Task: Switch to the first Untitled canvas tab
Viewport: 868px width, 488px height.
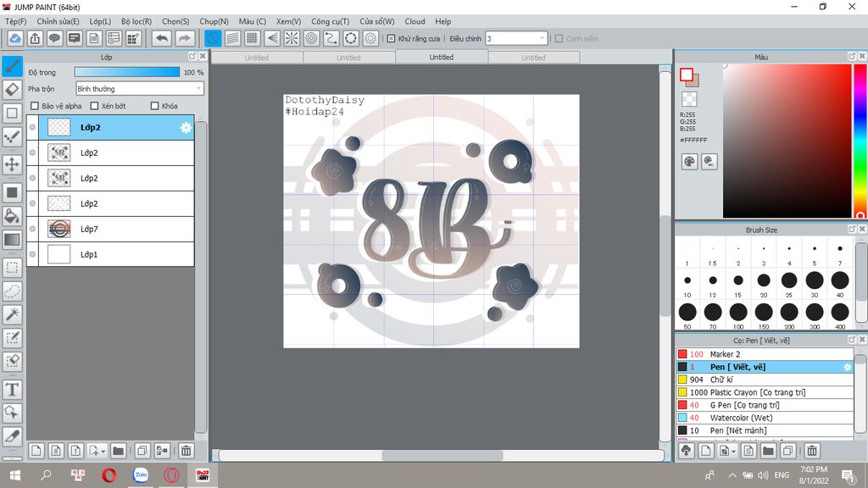Action: click(257, 58)
